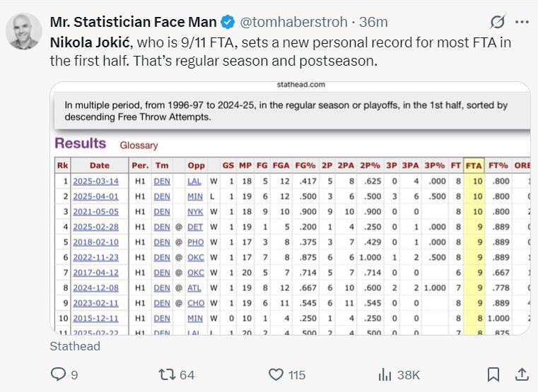Bookmark this tweet

click(x=493, y=374)
